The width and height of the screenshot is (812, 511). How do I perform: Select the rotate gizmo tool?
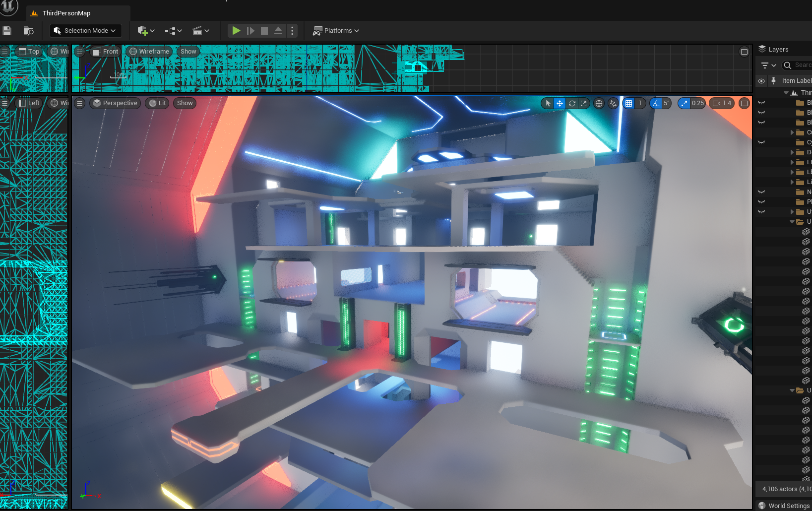572,103
